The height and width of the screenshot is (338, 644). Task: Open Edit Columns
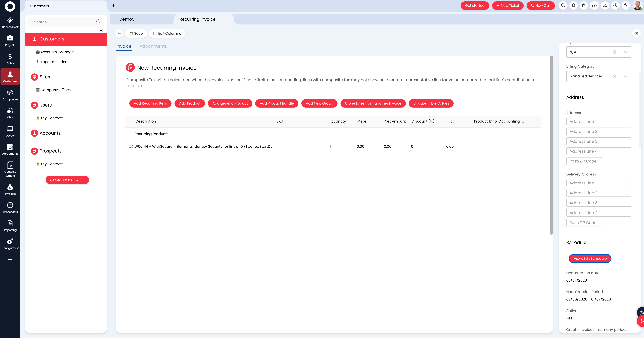pos(167,33)
